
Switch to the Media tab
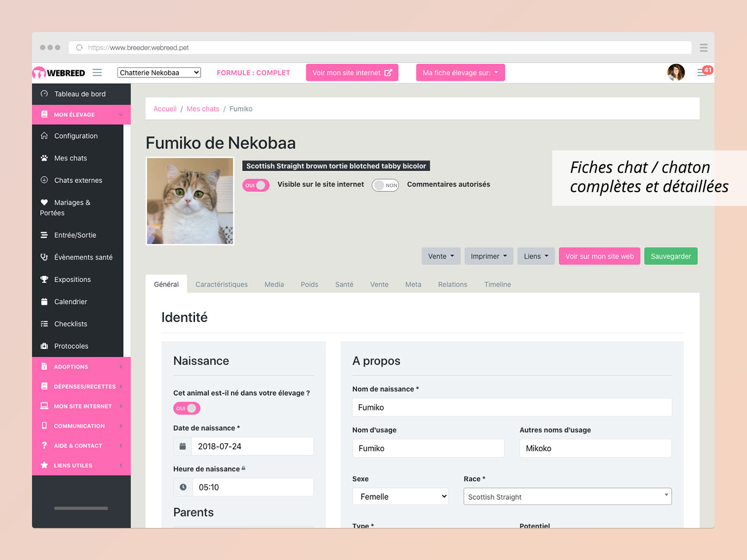[x=274, y=284]
